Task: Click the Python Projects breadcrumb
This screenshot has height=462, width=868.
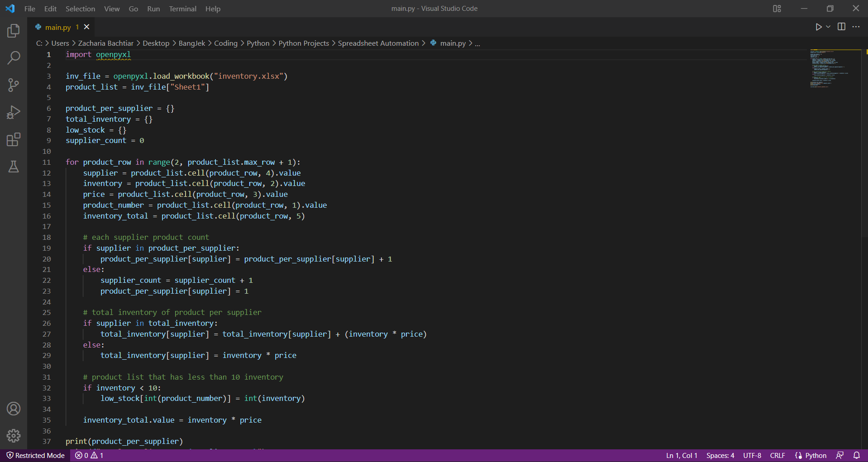Action: 304,43
